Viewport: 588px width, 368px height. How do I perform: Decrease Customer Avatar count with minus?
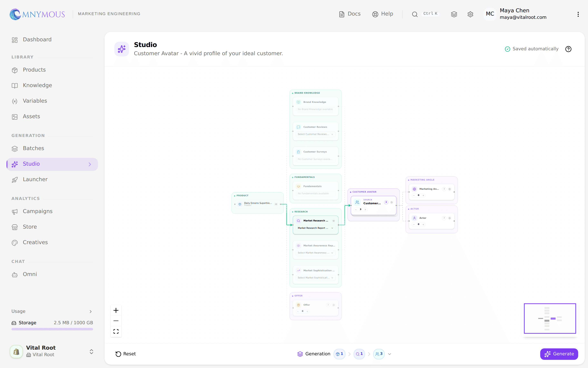(356, 210)
